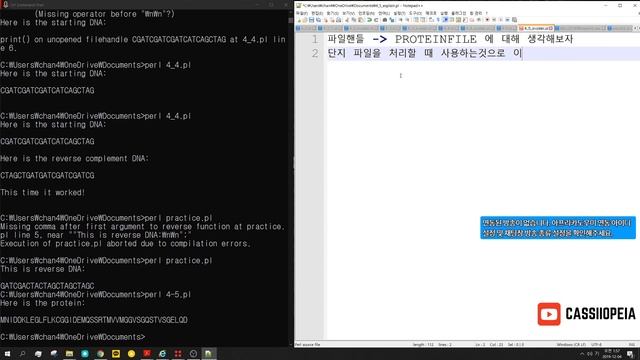Click the taskbar search magnifier icon
The width and height of the screenshot is (640, 360).
pyautogui.click(x=22, y=353)
